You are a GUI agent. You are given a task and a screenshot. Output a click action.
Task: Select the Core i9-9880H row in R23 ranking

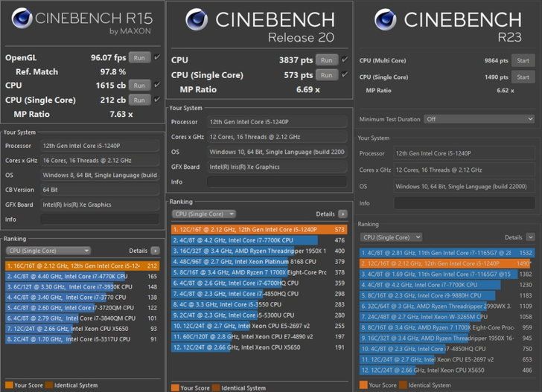click(x=447, y=295)
